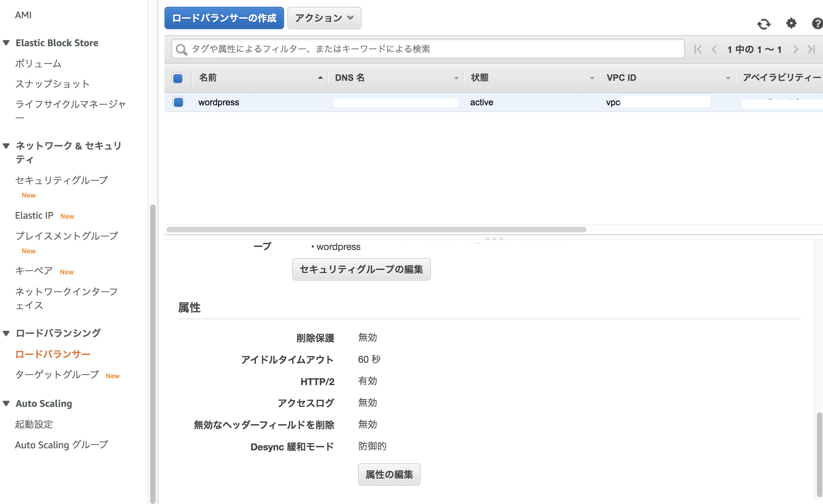This screenshot has height=504, width=823.
Task: Click 属性の編集 button
Action: coord(389,474)
